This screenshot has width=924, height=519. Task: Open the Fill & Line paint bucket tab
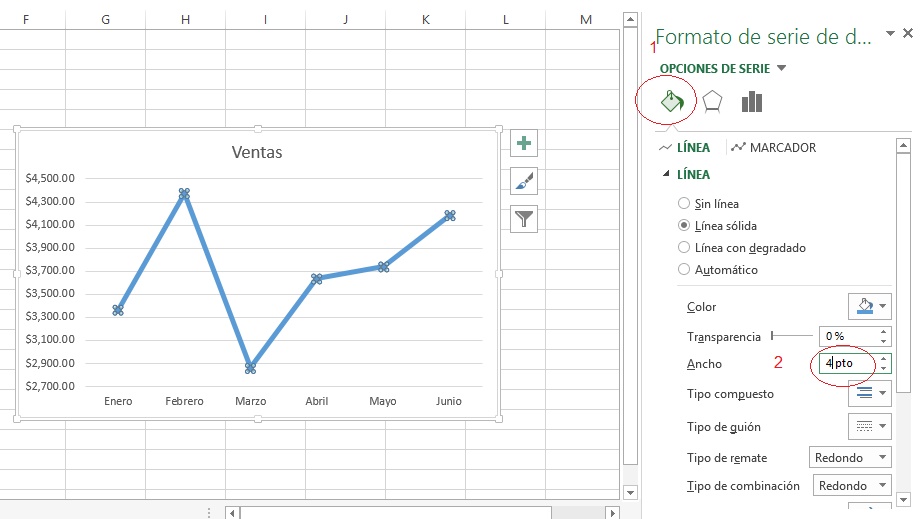672,101
